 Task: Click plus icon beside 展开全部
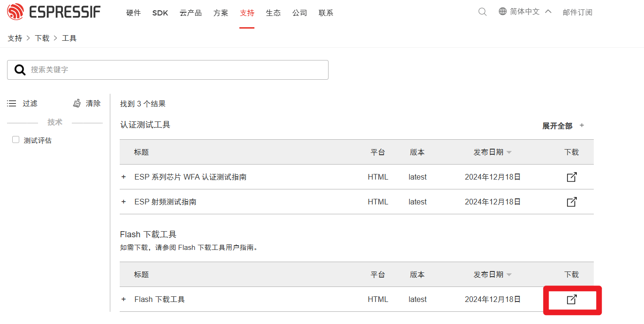click(x=582, y=125)
